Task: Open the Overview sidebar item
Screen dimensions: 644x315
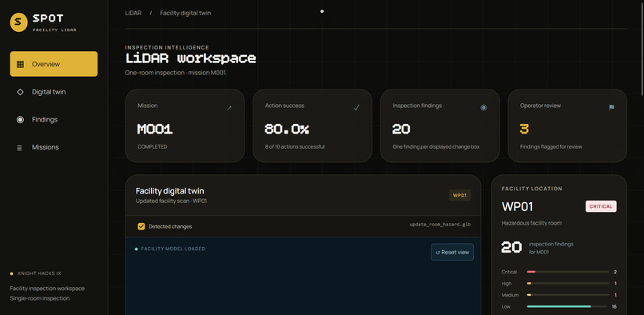Action: [54, 64]
